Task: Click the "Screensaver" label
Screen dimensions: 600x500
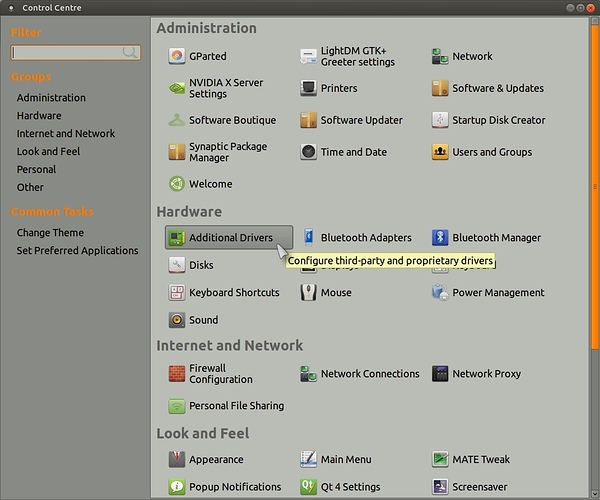Action: click(480, 487)
